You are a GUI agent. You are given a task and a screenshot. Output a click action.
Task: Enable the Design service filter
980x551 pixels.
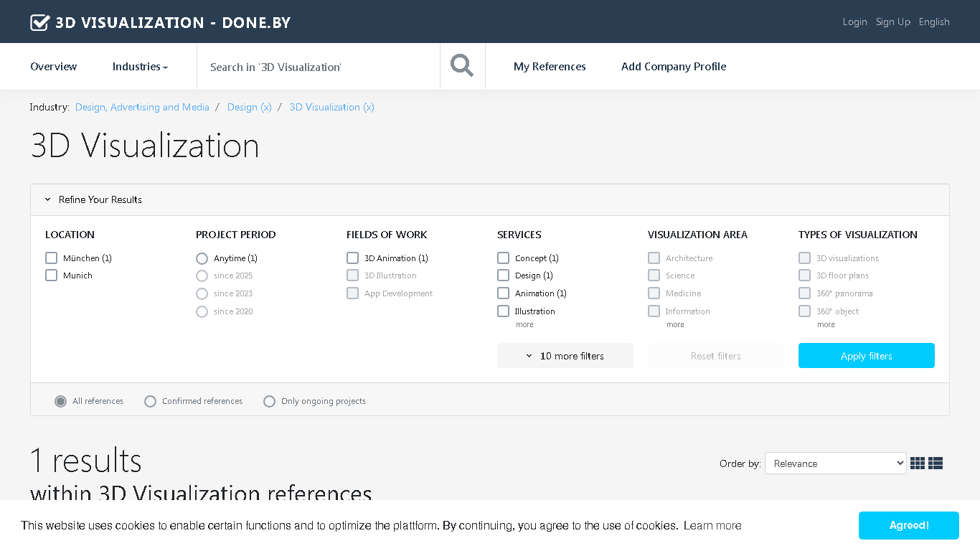[503, 275]
